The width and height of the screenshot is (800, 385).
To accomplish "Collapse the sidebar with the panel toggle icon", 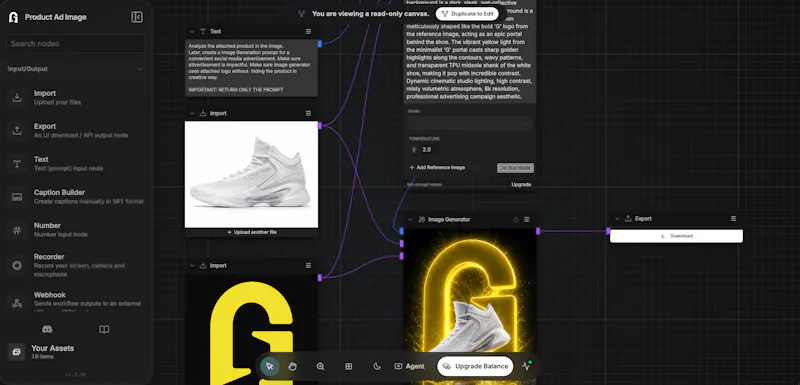I will pyautogui.click(x=137, y=17).
